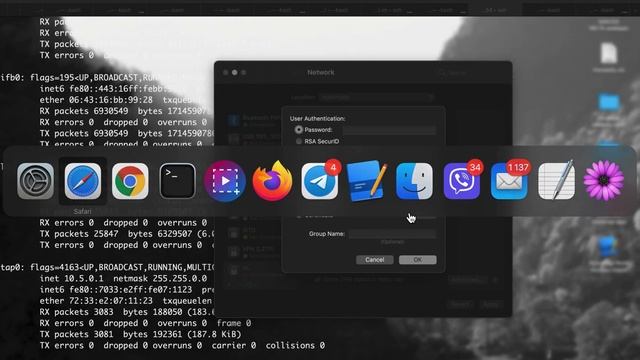The image size is (640, 360).
Task: Select the Terminal app icon
Action: (x=178, y=181)
